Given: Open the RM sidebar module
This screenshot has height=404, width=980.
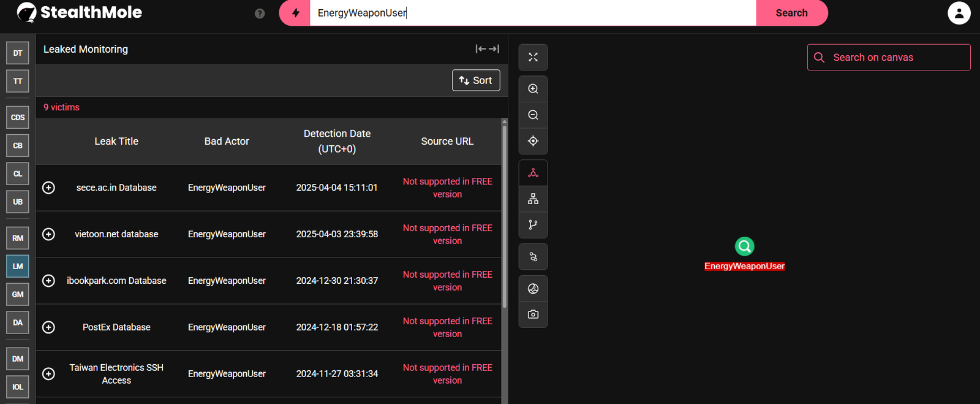Looking at the screenshot, I should 18,238.
